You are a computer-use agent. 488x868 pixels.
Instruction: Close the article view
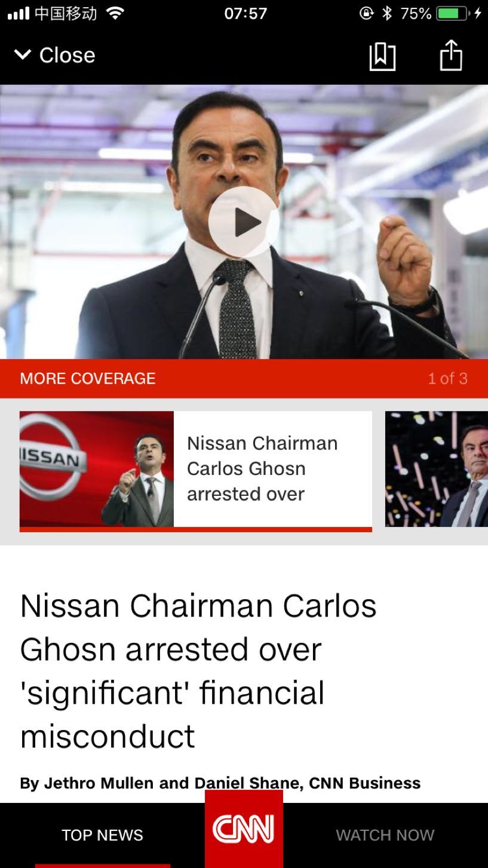[67, 55]
